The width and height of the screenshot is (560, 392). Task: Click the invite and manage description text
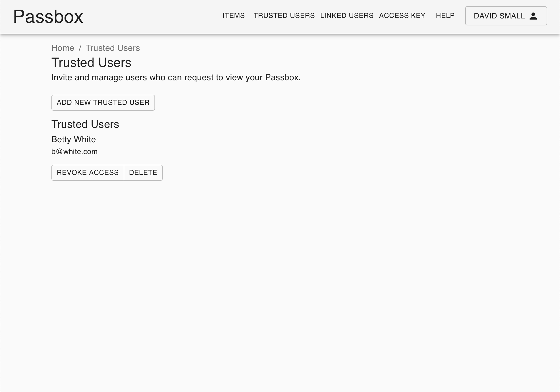click(x=176, y=77)
